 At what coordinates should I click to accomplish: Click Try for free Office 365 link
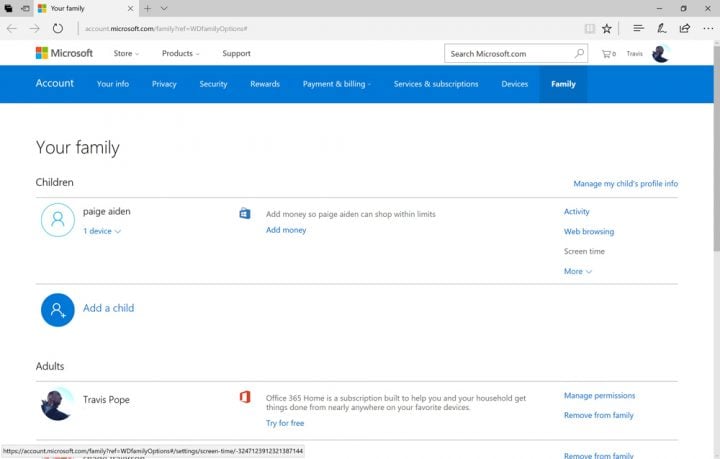point(285,423)
